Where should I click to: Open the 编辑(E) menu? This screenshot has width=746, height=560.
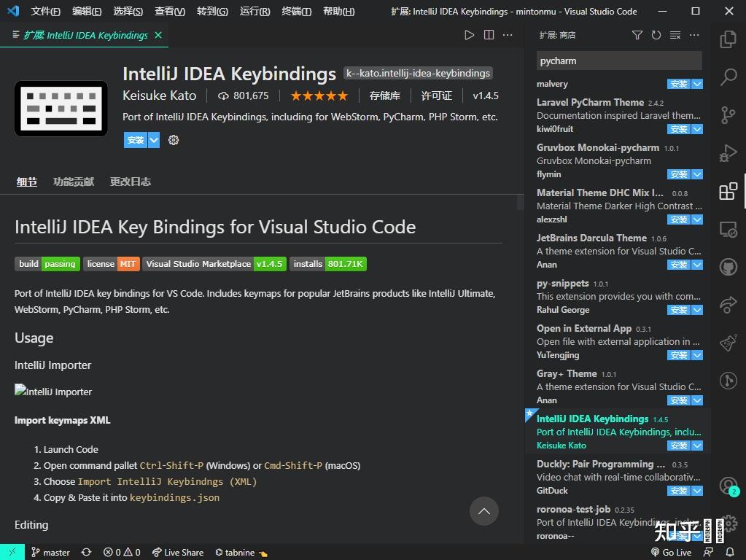87,11
